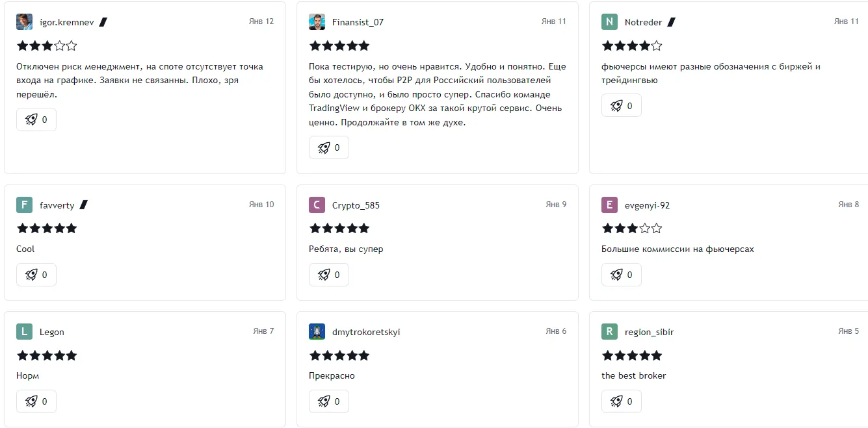Visit Notreder's profile by username

643,22
